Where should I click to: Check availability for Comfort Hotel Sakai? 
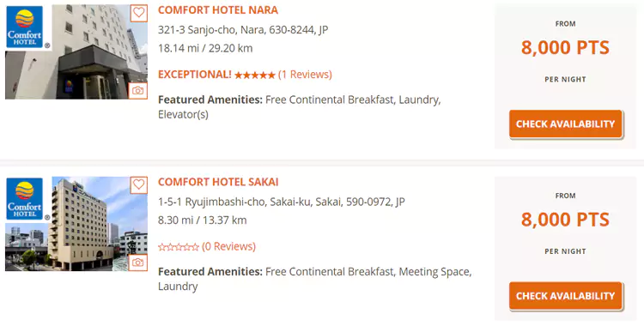(x=566, y=296)
